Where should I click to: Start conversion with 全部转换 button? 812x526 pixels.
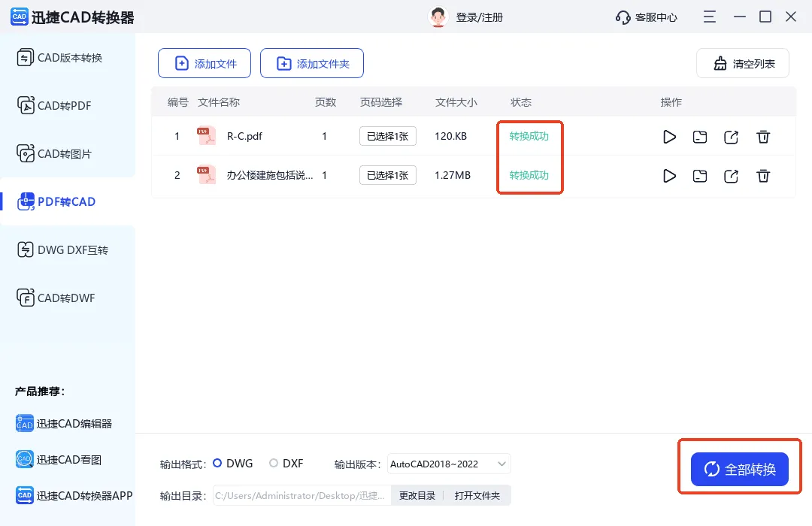(740, 469)
